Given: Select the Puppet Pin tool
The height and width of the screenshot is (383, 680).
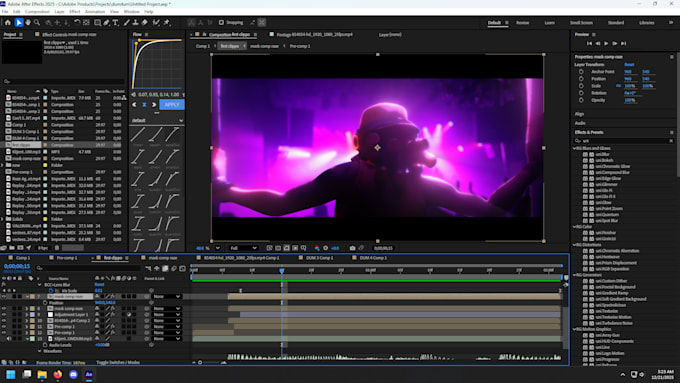Looking at the screenshot, I should click(167, 23).
